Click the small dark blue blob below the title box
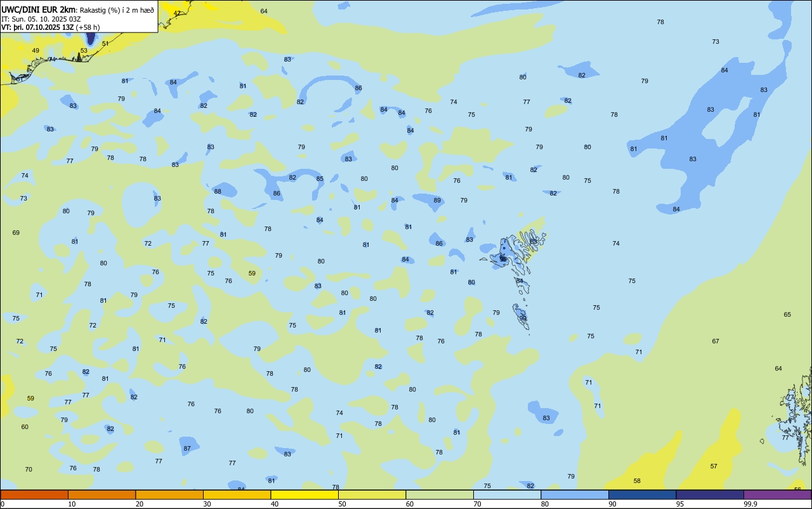The width and height of the screenshot is (812, 509). tap(90, 39)
